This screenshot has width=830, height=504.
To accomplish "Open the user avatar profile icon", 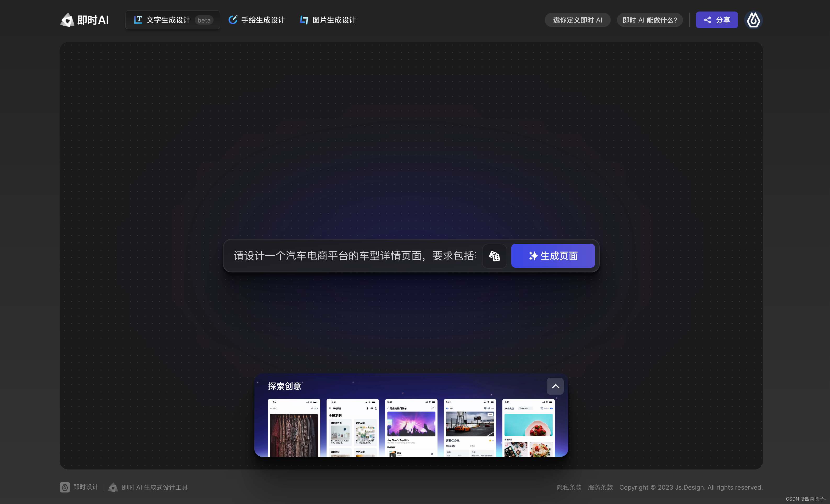I will point(753,20).
